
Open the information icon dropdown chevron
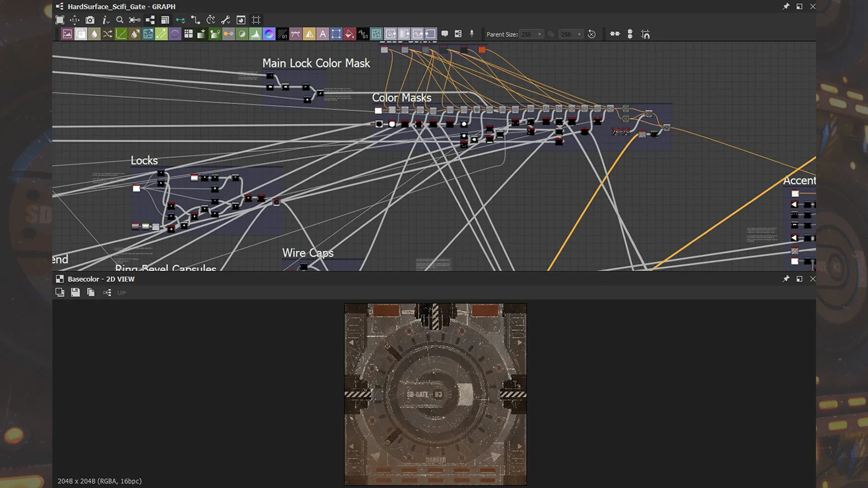pyautogui.click(x=109, y=22)
